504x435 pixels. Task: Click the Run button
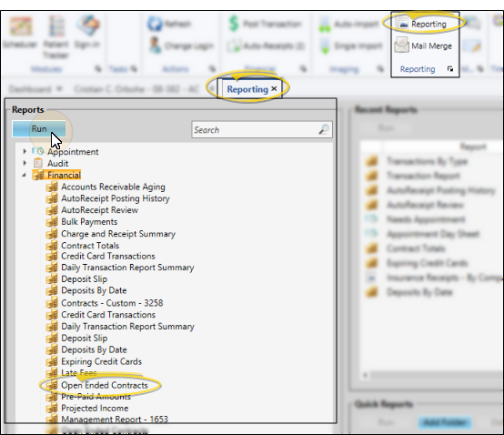(x=39, y=128)
